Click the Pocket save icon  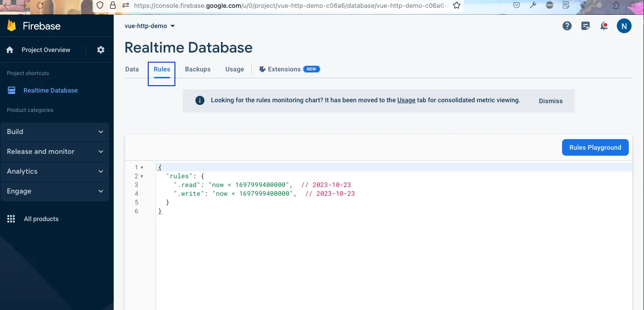516,6
